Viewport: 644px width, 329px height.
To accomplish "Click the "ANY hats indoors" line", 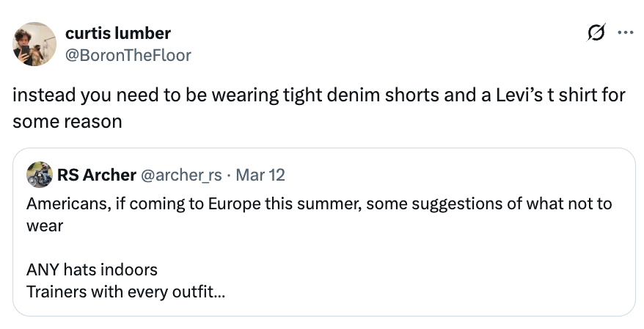I will coord(92,270).
